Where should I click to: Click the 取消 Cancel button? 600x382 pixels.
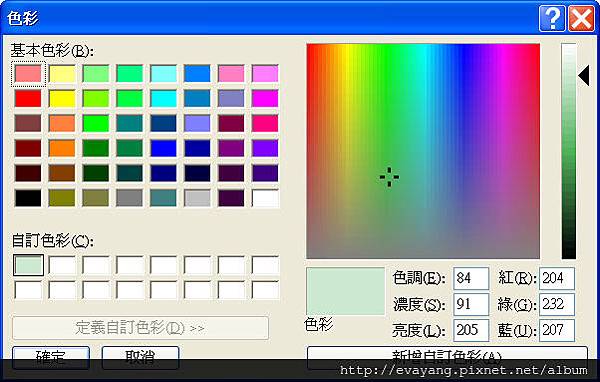click(140, 357)
